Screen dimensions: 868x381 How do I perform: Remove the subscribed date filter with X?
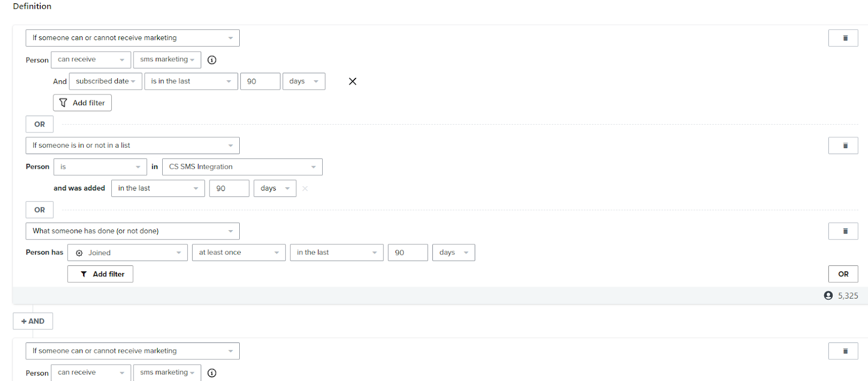(x=353, y=81)
